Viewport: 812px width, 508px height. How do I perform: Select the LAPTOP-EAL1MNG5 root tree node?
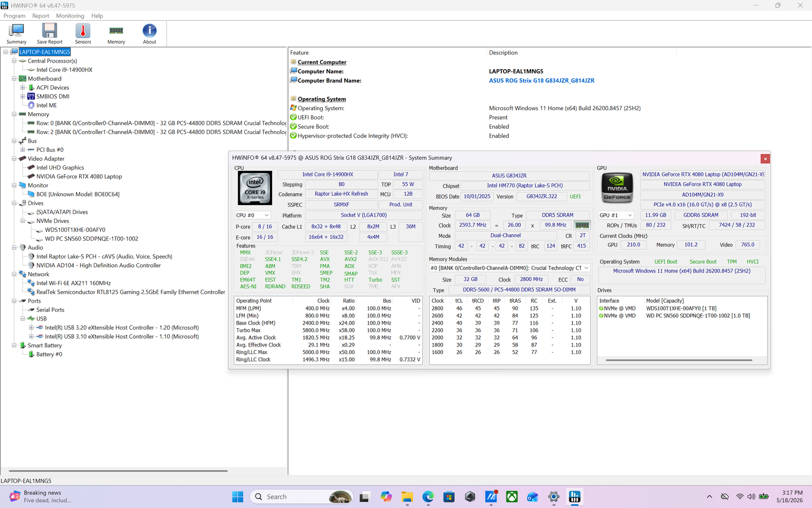(x=45, y=52)
